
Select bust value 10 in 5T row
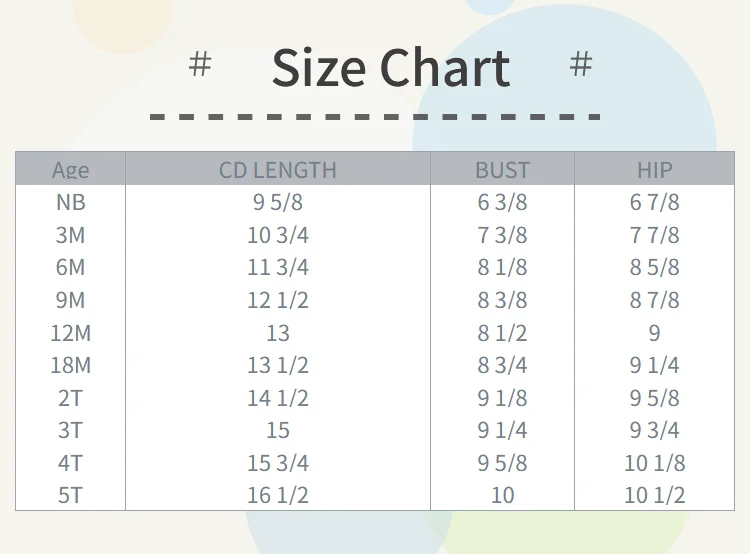(x=502, y=495)
